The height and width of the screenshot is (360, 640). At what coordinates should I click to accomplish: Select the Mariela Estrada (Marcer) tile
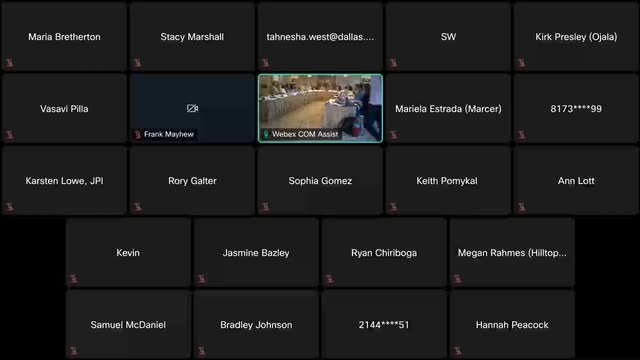pos(448,108)
